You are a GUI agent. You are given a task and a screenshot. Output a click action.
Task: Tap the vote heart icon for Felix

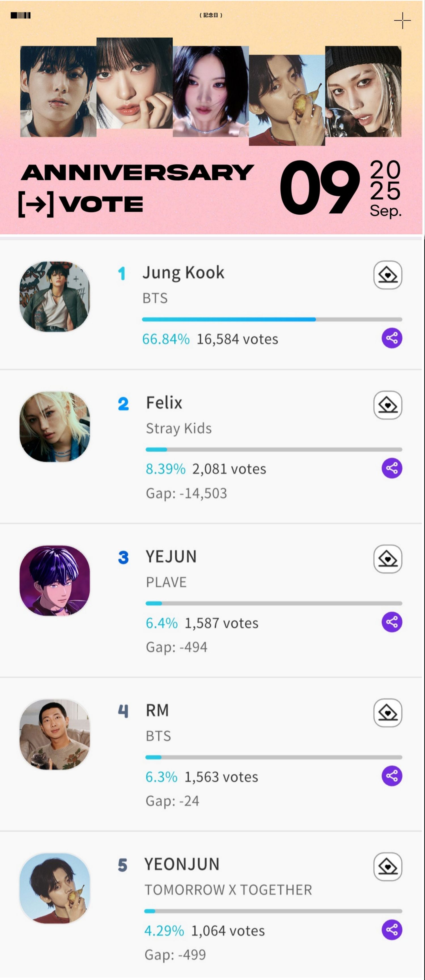click(x=388, y=405)
